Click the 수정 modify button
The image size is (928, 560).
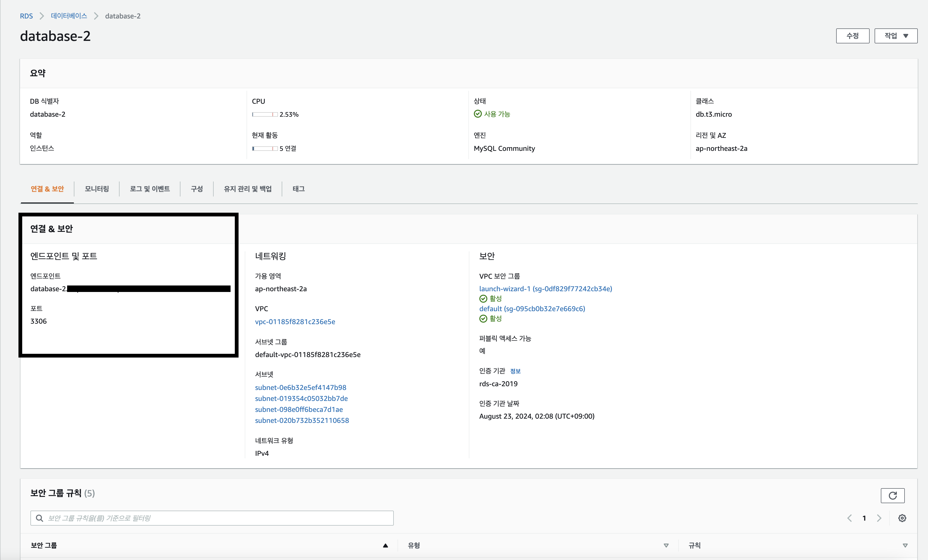pos(852,36)
